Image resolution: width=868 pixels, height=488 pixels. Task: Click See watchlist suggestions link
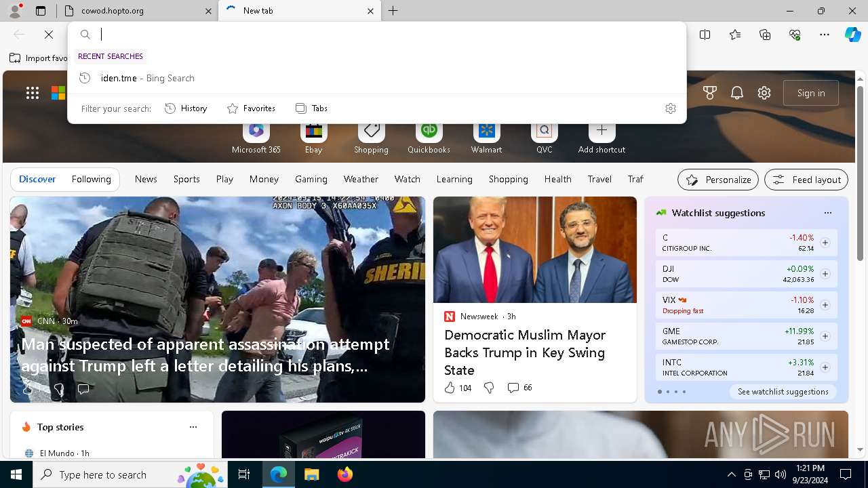[783, 392]
